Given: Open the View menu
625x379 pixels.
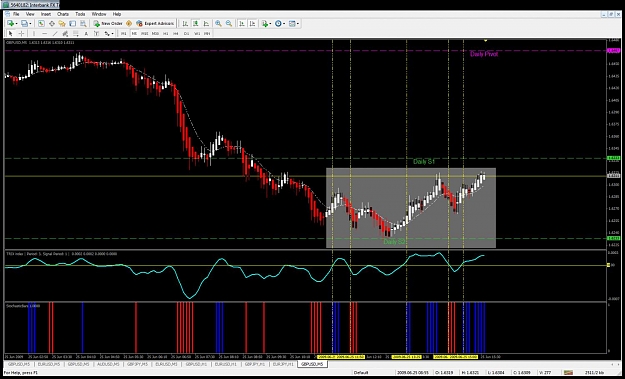Looking at the screenshot, I should tap(30, 14).
